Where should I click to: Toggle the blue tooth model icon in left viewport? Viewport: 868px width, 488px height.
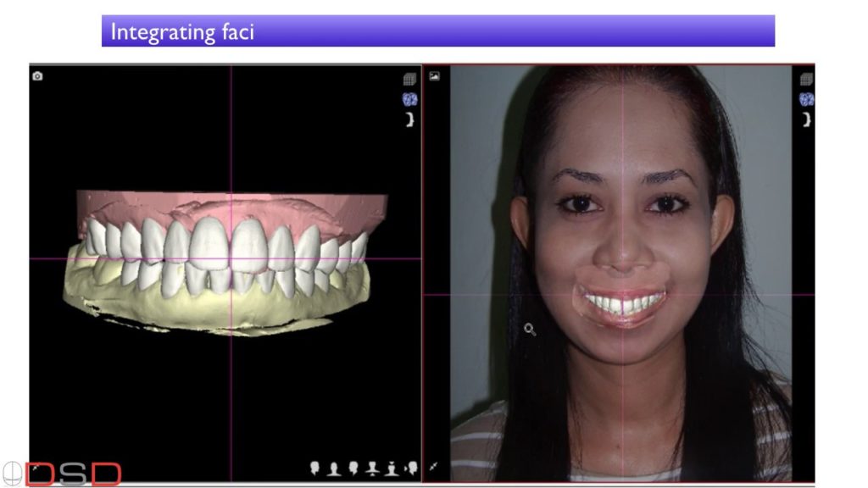coord(409,99)
